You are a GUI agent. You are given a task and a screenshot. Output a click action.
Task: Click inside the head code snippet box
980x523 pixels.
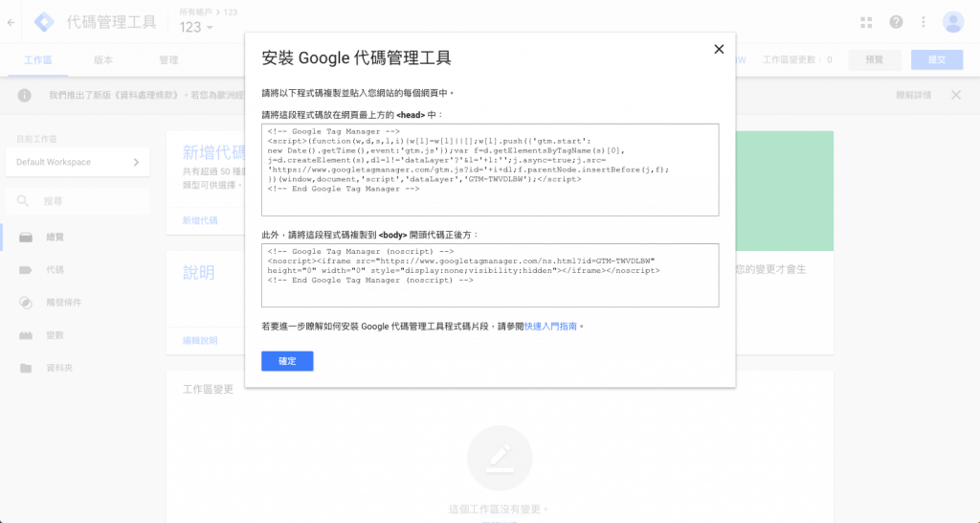click(490, 170)
